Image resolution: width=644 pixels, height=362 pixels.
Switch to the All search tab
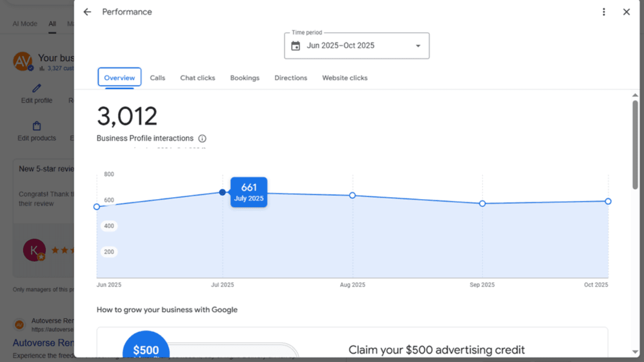[52, 24]
